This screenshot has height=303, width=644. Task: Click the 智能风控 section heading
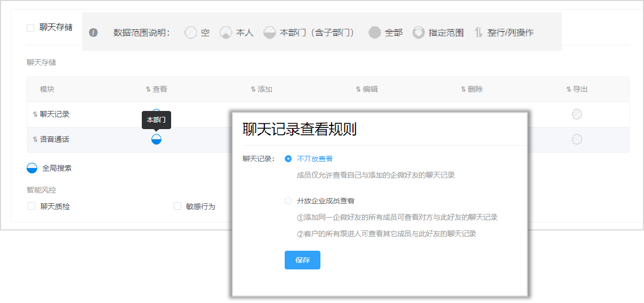point(41,189)
